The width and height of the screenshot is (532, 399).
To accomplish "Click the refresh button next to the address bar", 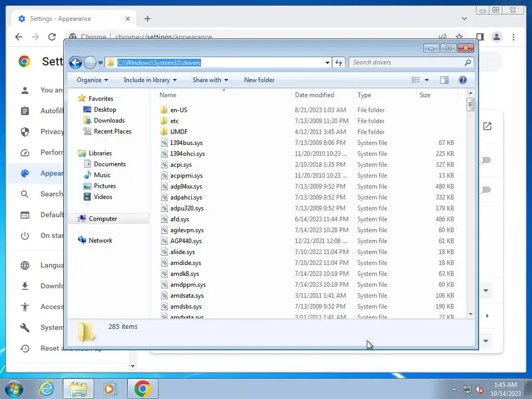I will click(x=339, y=62).
